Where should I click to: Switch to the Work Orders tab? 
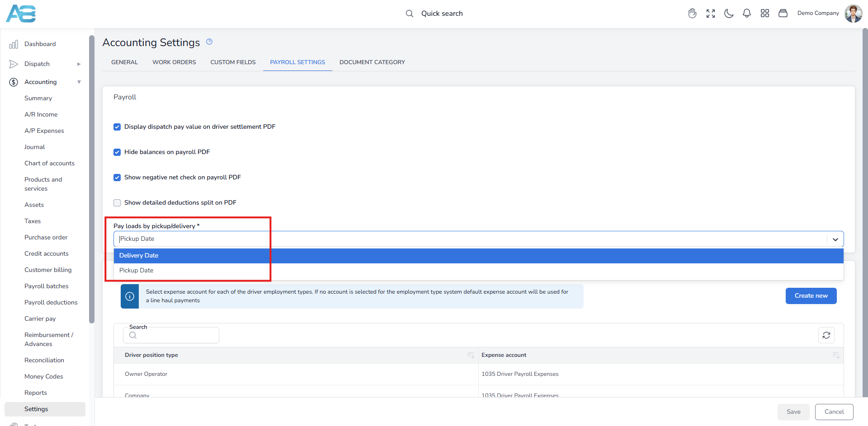click(x=174, y=62)
